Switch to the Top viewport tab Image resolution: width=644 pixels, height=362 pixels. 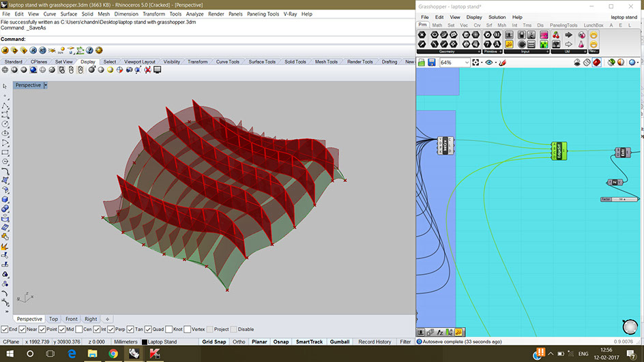click(53, 319)
